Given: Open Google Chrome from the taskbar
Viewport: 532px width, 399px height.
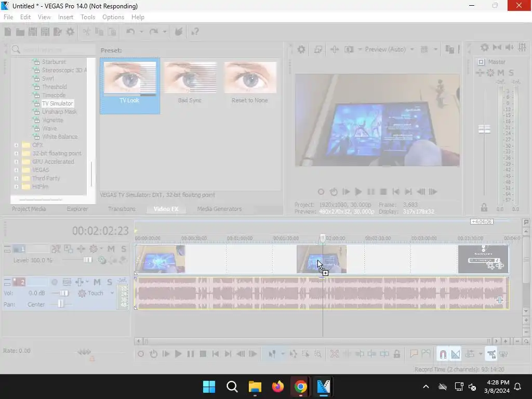Looking at the screenshot, I should click(x=301, y=387).
